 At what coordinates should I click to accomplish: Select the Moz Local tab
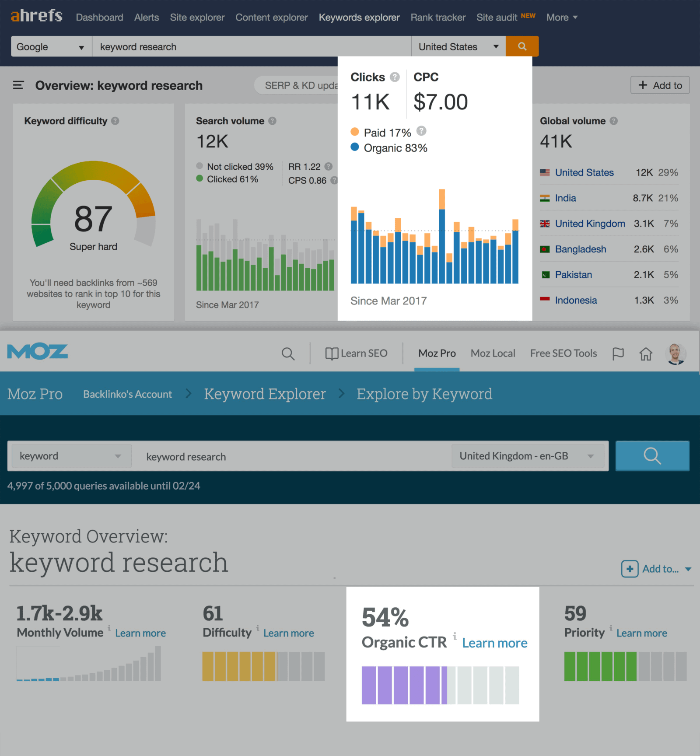point(493,353)
